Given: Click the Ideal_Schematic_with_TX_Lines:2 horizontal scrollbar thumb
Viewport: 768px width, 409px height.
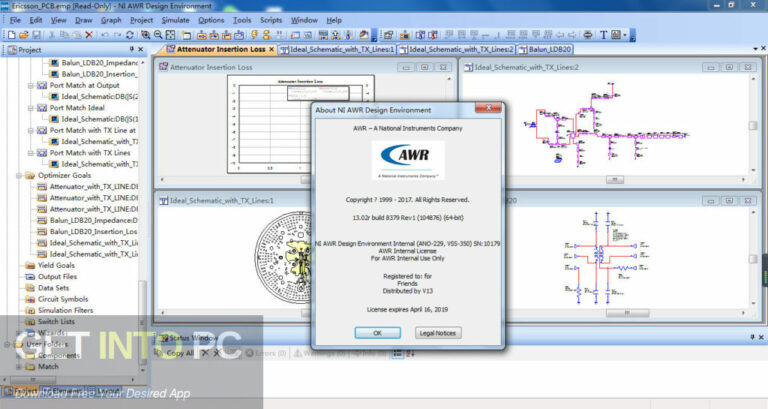Looking at the screenshot, I should click(x=615, y=180).
